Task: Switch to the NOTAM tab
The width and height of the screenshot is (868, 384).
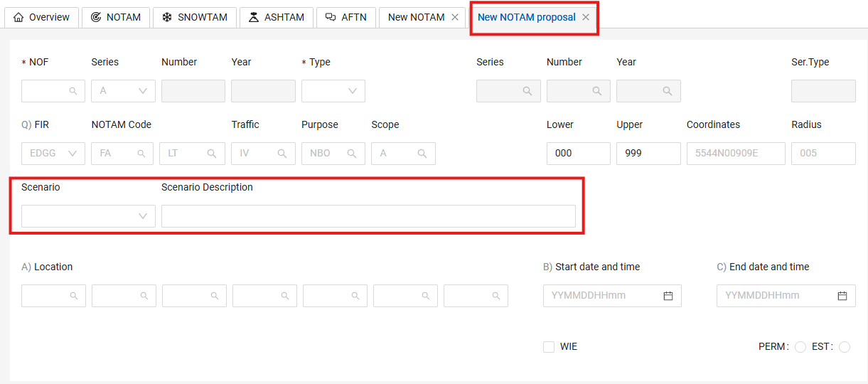Action: 116,17
